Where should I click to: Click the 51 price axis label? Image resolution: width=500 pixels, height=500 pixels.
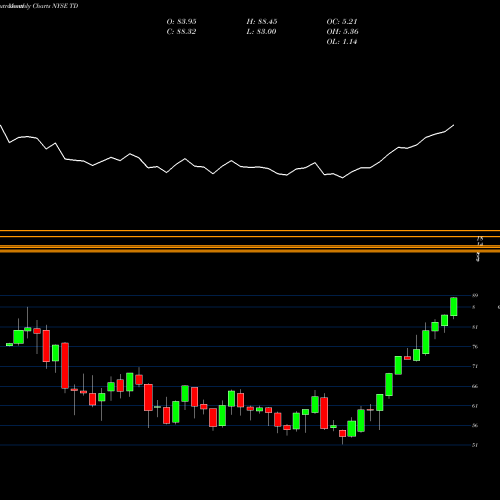475,445
